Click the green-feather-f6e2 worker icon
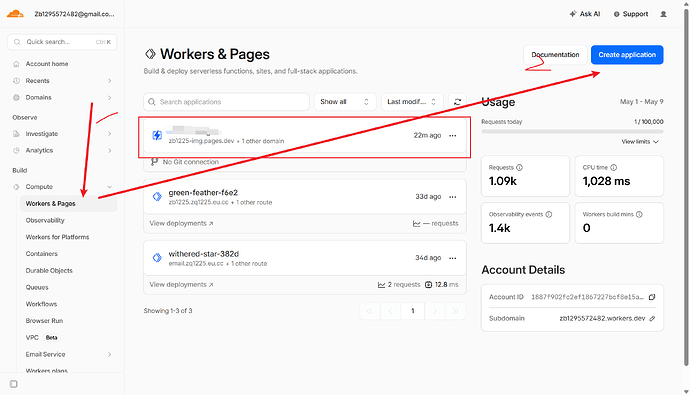Screen dimensions: 690x395 157,197
